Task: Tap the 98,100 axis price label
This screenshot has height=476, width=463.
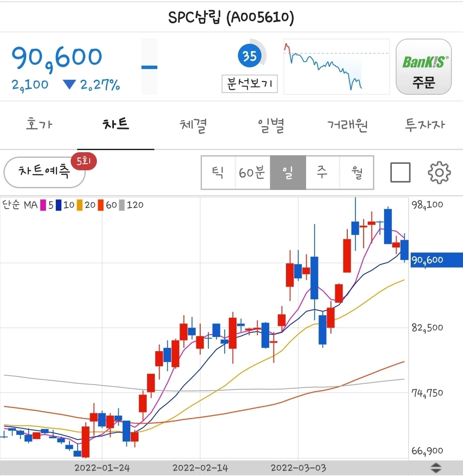Action: point(427,205)
